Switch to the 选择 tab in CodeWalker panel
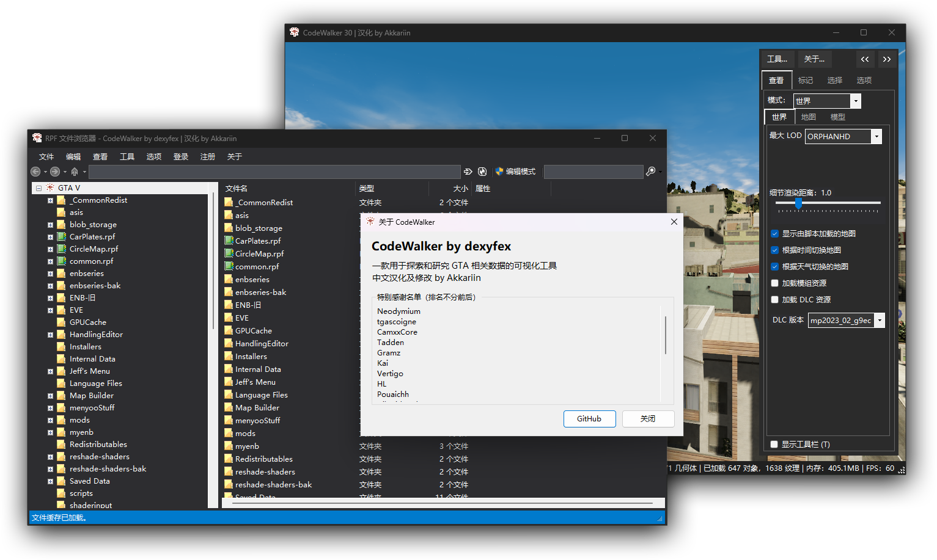The height and width of the screenshot is (560, 937). pyautogui.click(x=835, y=80)
